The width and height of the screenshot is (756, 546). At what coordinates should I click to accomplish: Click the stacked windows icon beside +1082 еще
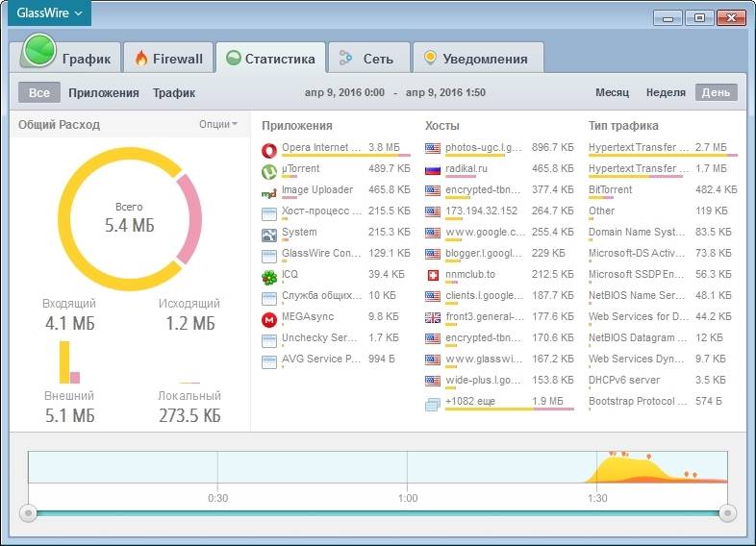click(433, 404)
